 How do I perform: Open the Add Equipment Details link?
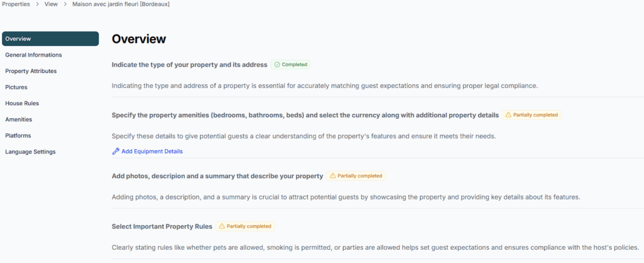point(152,152)
